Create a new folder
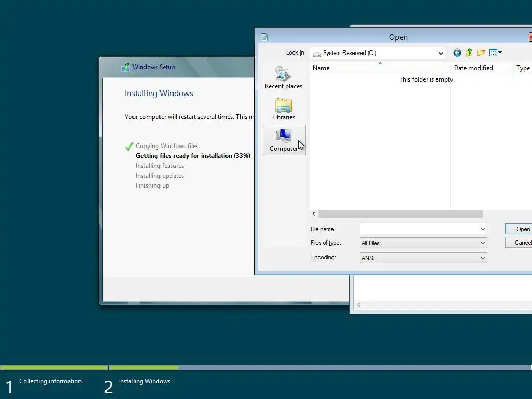The width and height of the screenshot is (532, 399). pyautogui.click(x=481, y=52)
